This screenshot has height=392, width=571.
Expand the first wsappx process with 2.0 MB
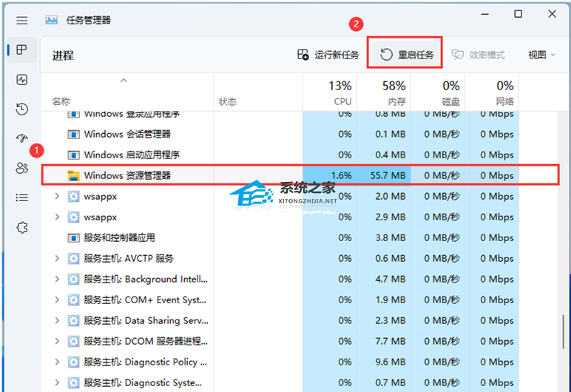(x=57, y=196)
